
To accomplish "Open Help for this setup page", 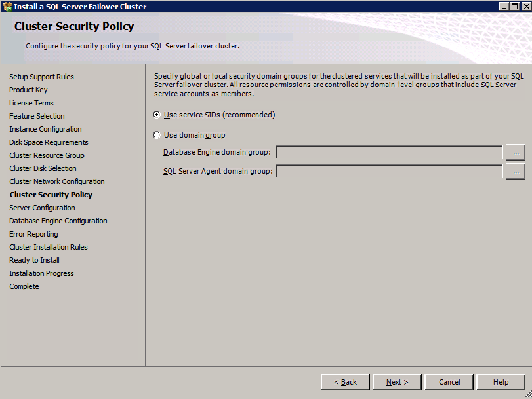I will tap(501, 382).
